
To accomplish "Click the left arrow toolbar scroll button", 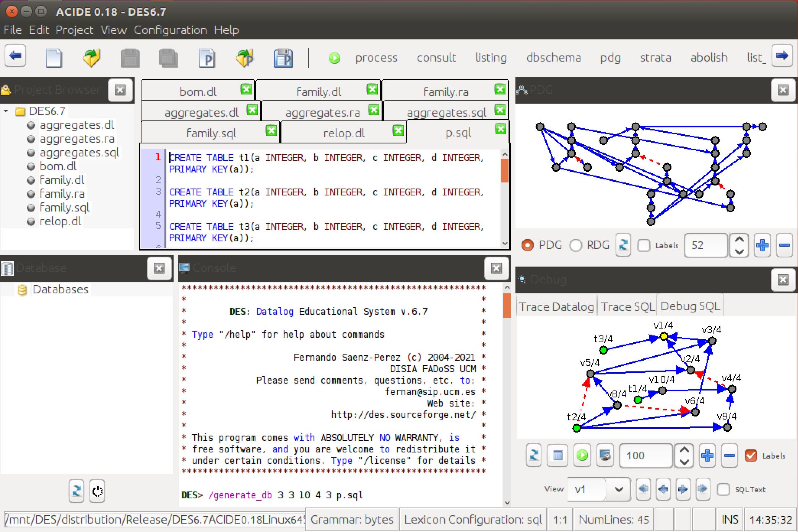I will [15, 56].
